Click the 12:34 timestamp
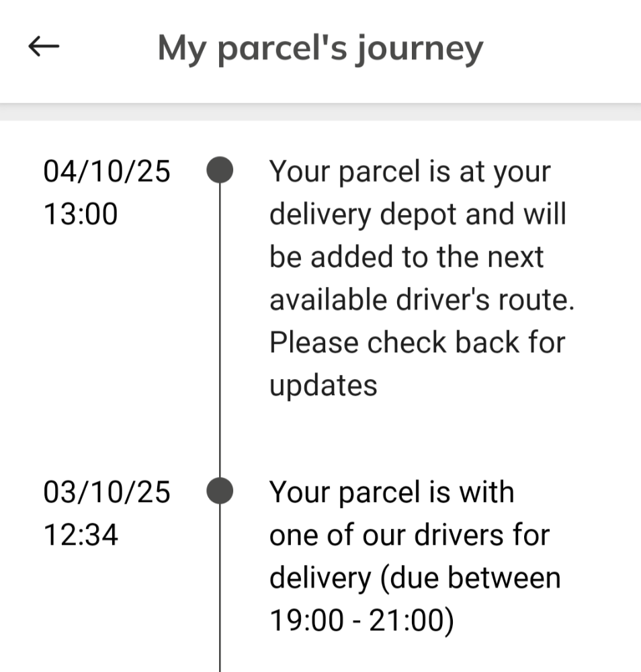 (81, 536)
